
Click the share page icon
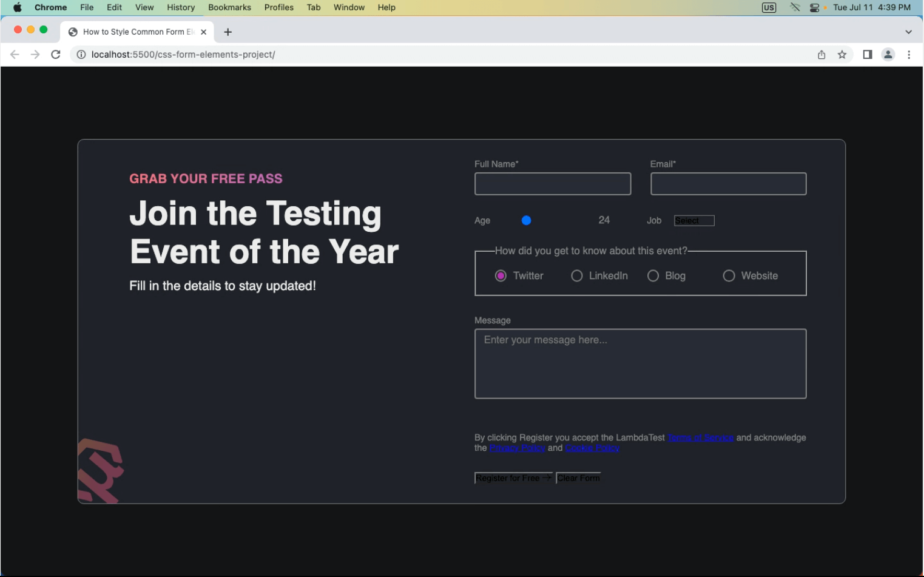tap(821, 55)
